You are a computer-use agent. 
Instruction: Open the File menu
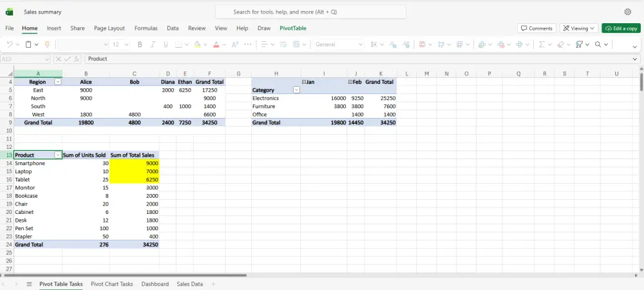[x=10, y=28]
